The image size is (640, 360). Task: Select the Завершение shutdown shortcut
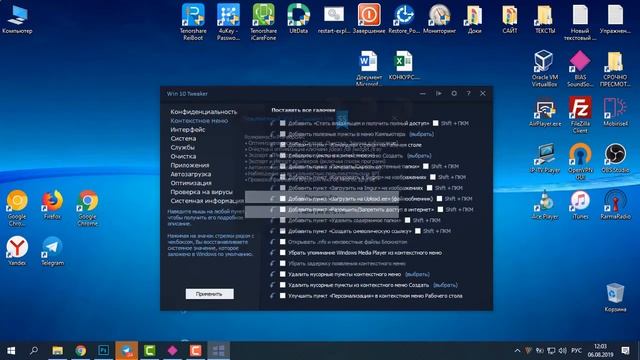(x=369, y=19)
